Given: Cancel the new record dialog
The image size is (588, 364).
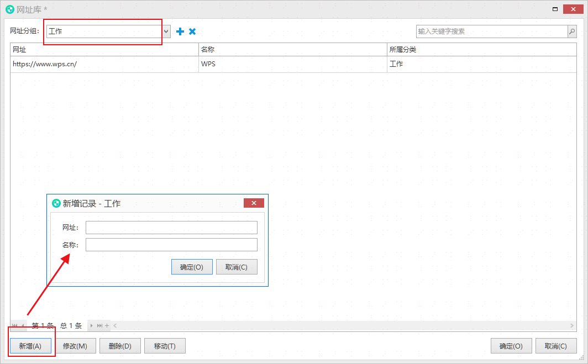Looking at the screenshot, I should [x=237, y=267].
